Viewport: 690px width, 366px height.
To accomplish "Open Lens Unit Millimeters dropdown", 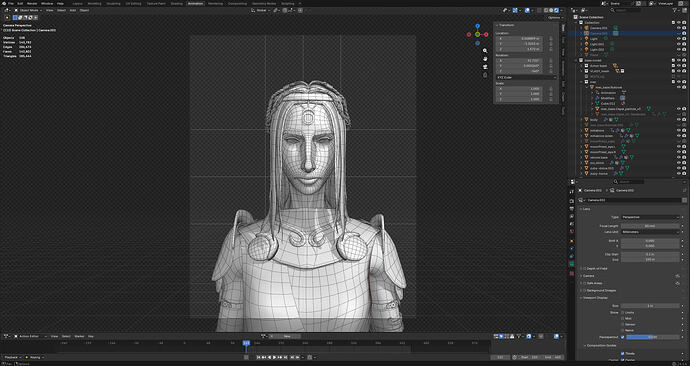I will [650, 232].
